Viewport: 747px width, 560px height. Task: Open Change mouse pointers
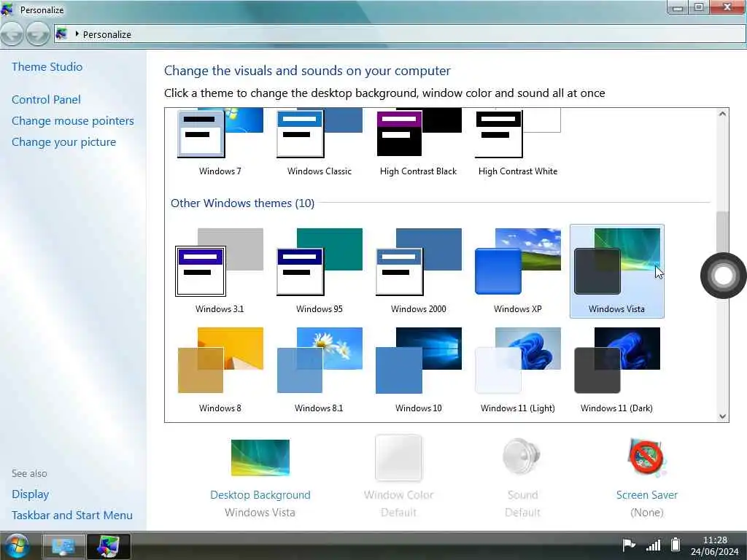pos(73,121)
